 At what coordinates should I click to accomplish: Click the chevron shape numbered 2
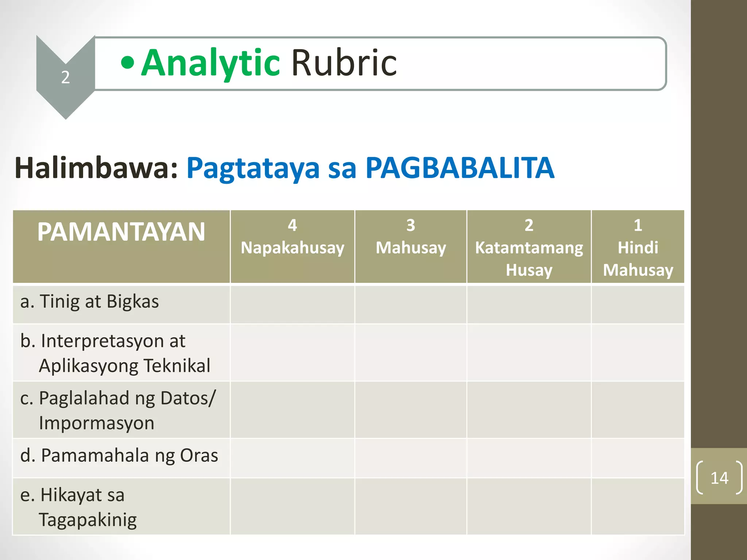pos(66,77)
